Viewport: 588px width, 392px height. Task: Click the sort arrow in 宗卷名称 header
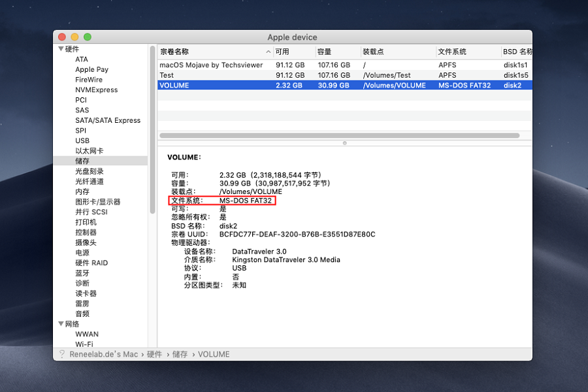tap(268, 52)
